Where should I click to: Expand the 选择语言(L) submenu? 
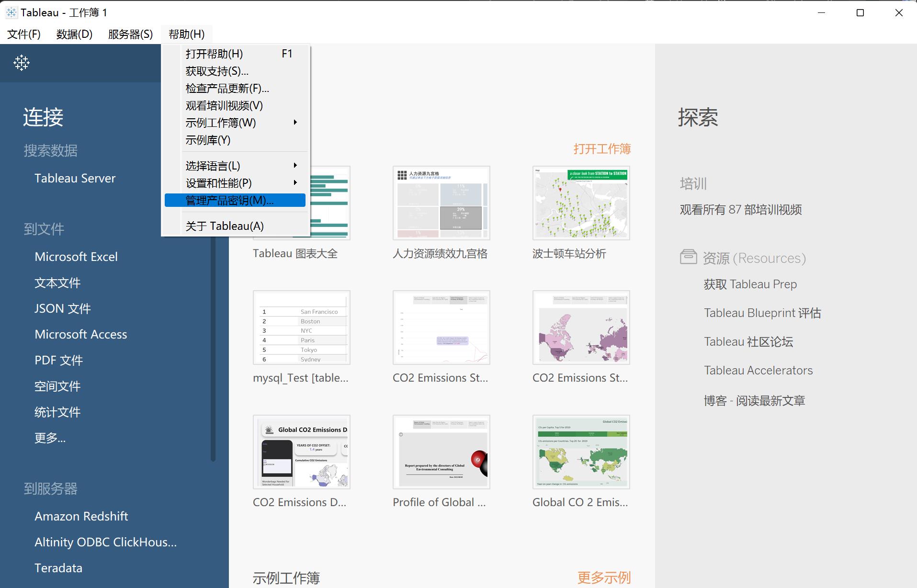[x=235, y=166]
